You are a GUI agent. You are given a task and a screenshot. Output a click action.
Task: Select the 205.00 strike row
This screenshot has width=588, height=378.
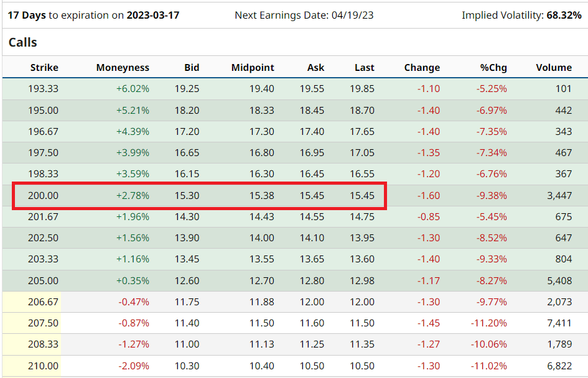pyautogui.click(x=44, y=280)
